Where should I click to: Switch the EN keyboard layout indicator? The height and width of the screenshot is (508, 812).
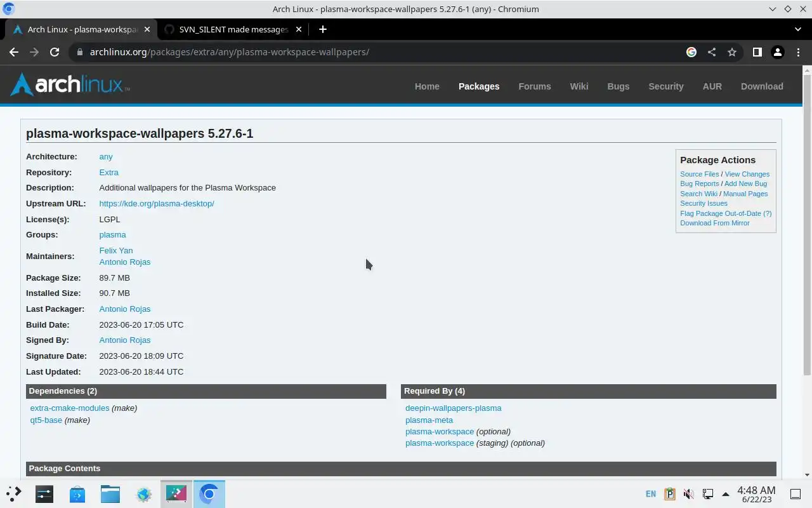click(x=651, y=494)
